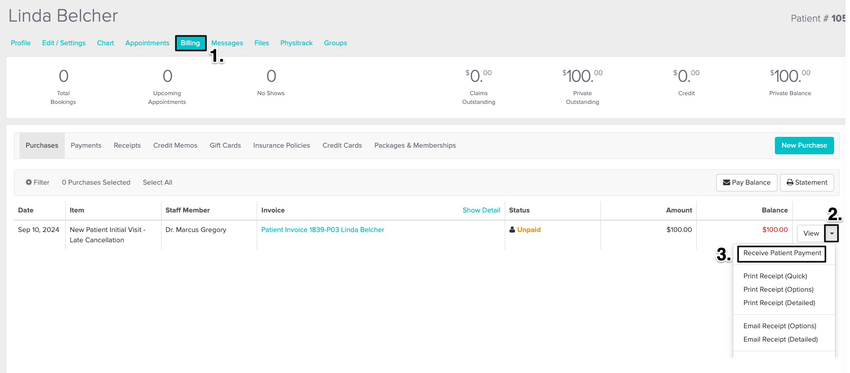Screen dimensions: 850x373
Task: Choose Email Receipt (Detailed)
Action: pos(780,339)
